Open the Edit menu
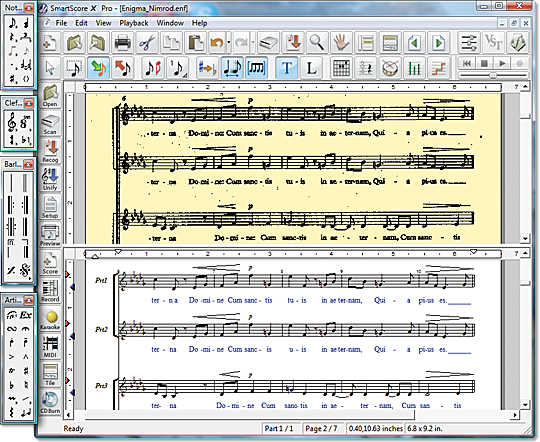540x442 pixels. 81,23
